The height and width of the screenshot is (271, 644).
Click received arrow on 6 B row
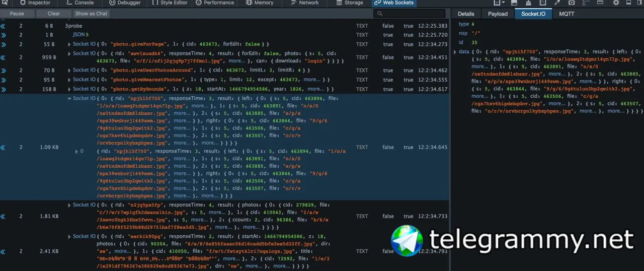tap(3, 26)
